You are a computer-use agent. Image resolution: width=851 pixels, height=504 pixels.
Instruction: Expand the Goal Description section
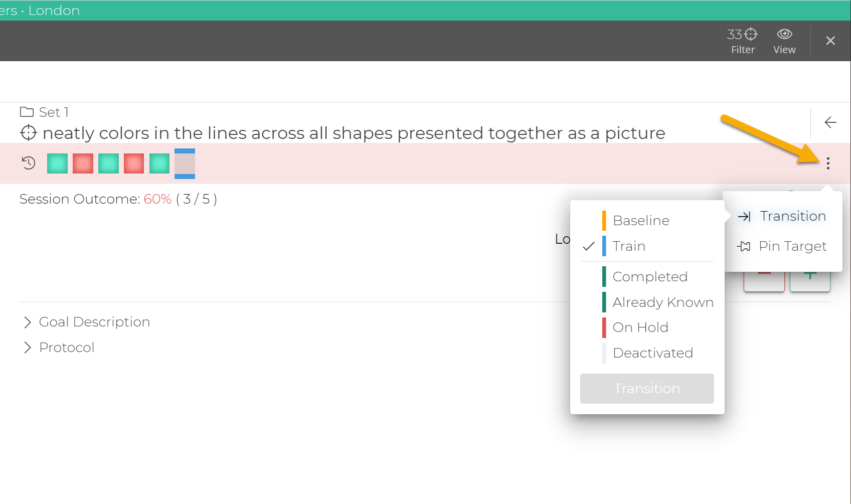click(94, 321)
